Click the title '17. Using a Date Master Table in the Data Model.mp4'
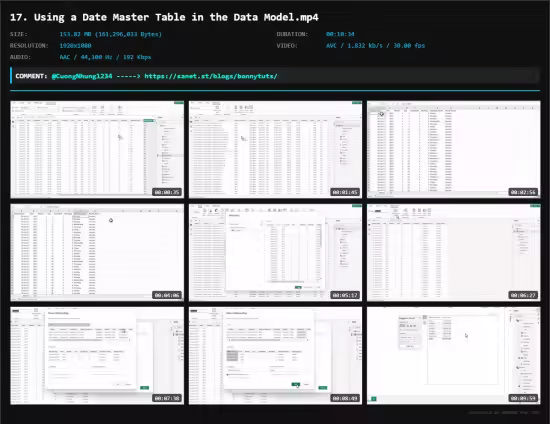Screen dimensions: 550x424 click(164, 17)
